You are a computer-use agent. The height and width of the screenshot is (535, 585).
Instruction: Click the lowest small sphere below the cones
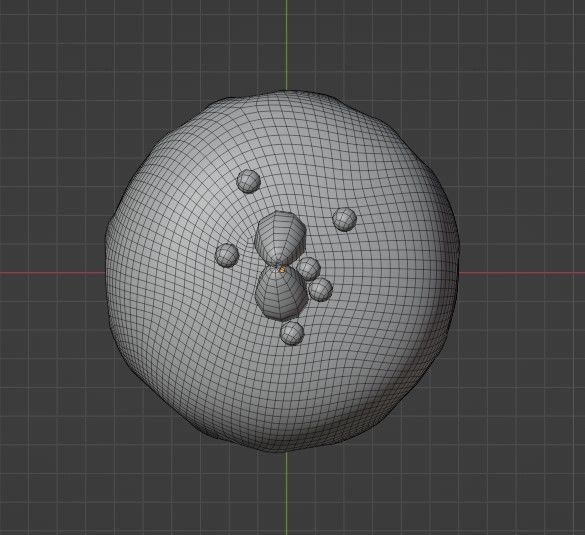pos(292,333)
